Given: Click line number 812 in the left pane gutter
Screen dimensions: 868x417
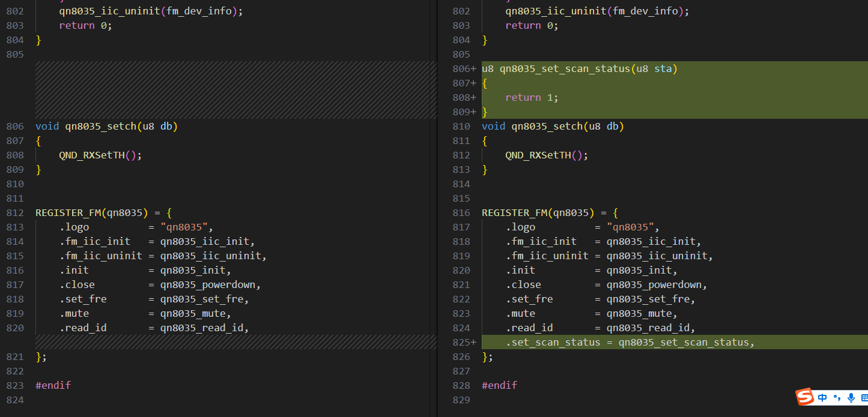Looking at the screenshot, I should coord(15,213).
